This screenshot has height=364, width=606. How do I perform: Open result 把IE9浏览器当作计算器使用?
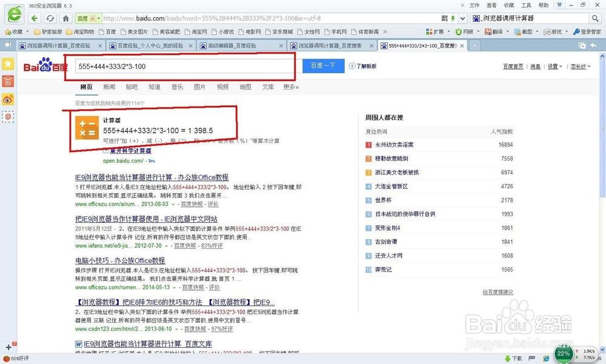coord(146,219)
